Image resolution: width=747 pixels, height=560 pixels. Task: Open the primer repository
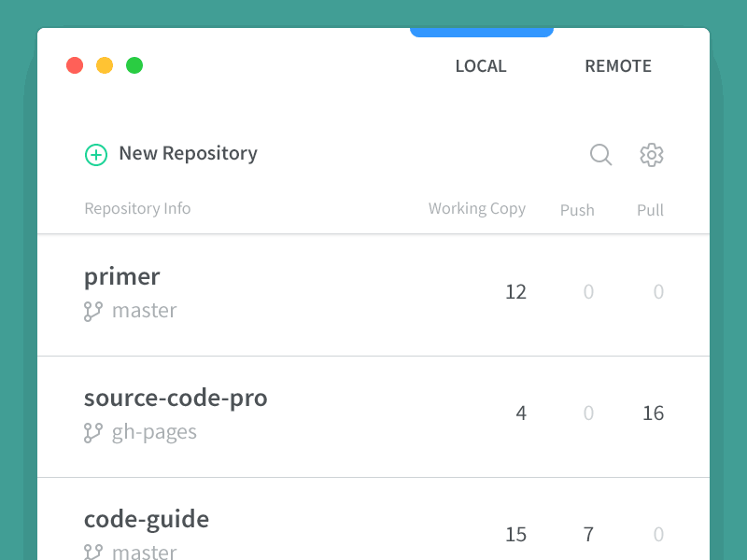(122, 277)
